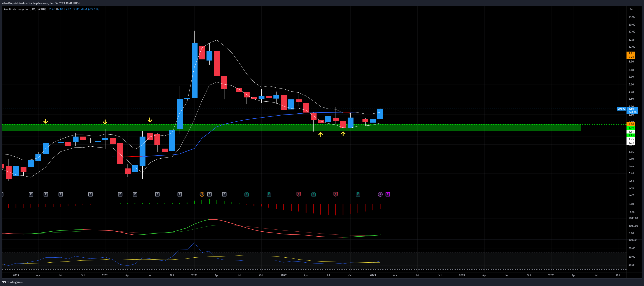Click the Amplitech Group, Inc. symbol title
Image resolution: width=644 pixels, height=286 pixels.
[x=17, y=9]
